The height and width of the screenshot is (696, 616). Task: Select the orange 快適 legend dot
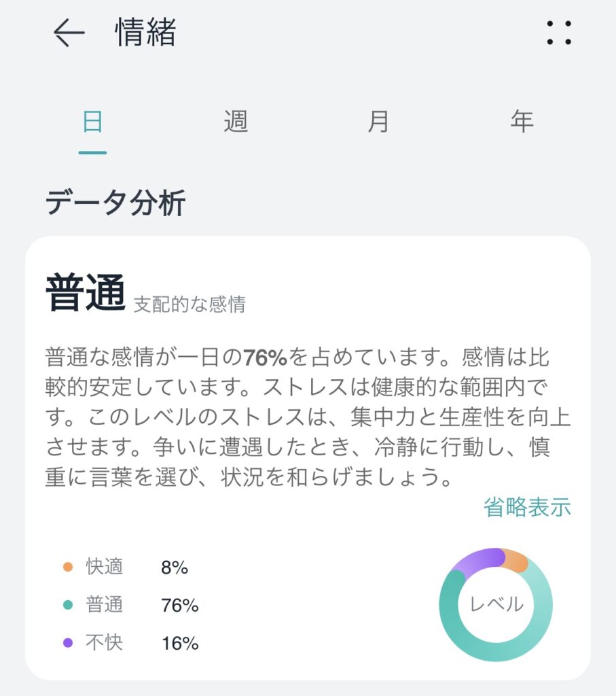68,567
